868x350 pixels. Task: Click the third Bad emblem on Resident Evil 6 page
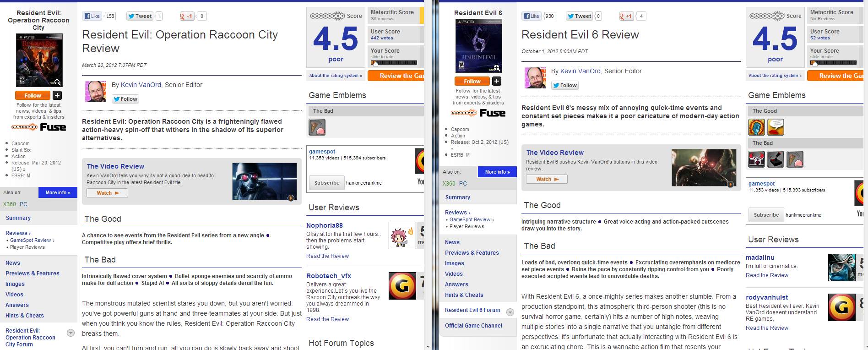[x=795, y=159]
